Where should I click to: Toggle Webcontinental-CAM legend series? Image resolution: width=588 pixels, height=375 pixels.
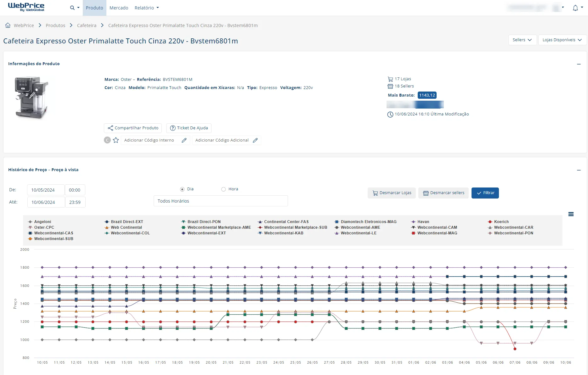point(434,227)
